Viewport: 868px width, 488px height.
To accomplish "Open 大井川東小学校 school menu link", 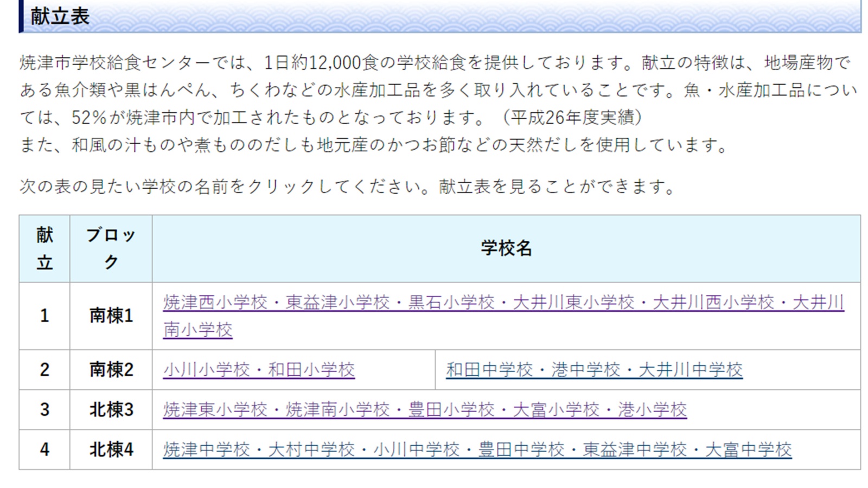I will [x=573, y=303].
